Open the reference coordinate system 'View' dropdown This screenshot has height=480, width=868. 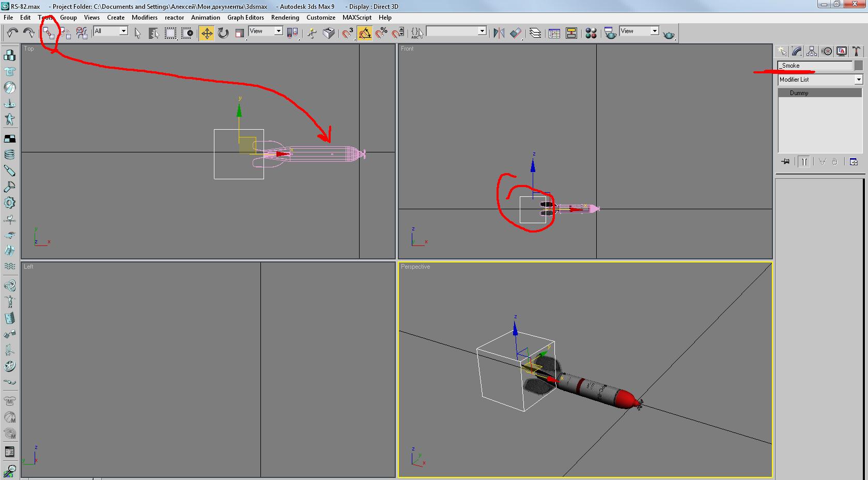266,31
